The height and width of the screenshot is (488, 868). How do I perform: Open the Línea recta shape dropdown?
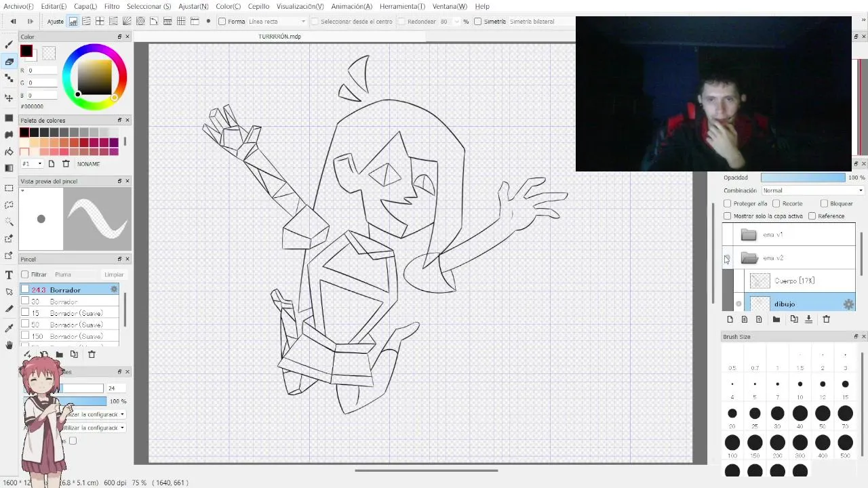(277, 22)
